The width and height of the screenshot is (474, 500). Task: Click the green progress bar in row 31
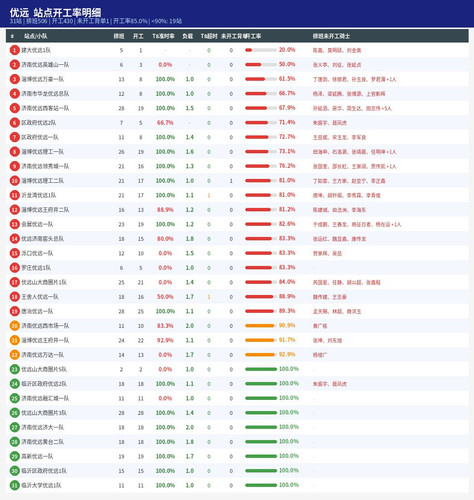pos(261,485)
